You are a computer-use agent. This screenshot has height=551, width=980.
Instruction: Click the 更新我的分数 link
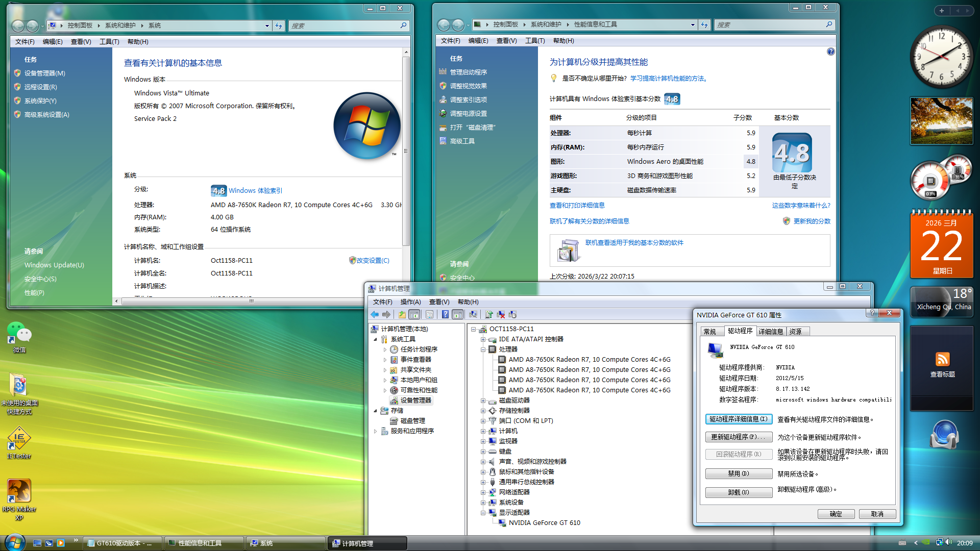point(812,221)
